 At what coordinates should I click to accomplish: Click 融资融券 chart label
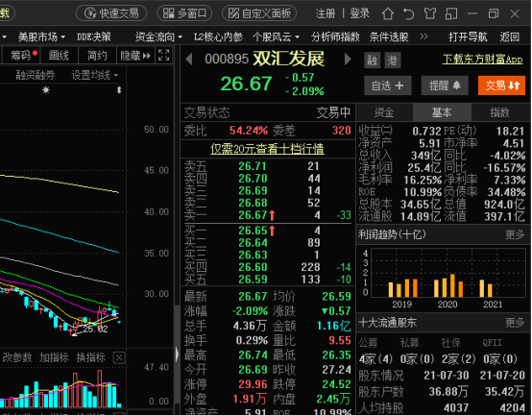tap(35, 75)
